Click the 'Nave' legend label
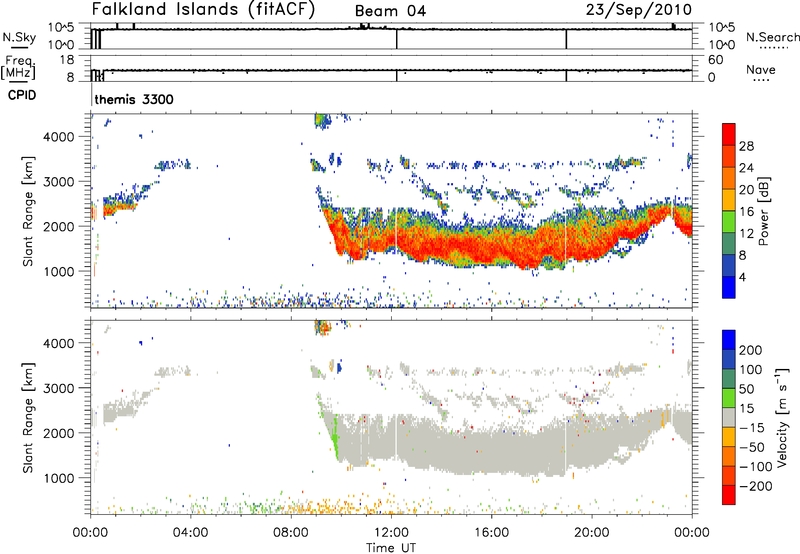The height and width of the screenshot is (554, 800). [761, 69]
